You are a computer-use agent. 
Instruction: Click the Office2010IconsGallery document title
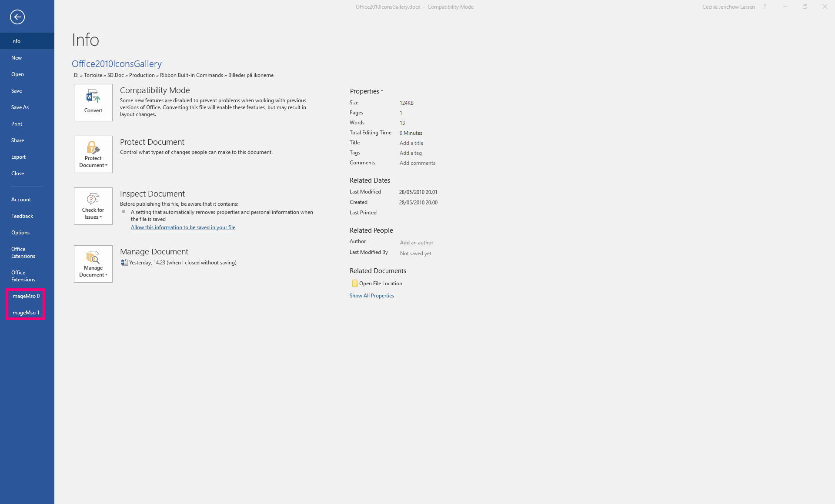click(117, 64)
